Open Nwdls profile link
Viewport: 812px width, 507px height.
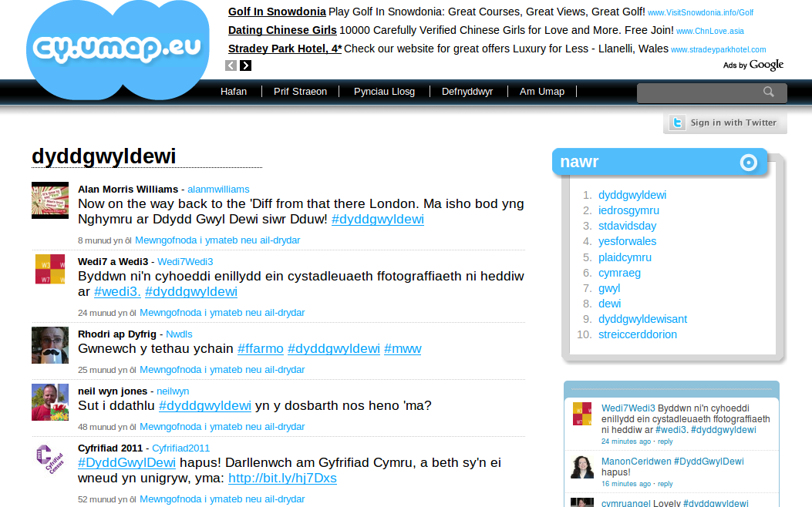179,334
